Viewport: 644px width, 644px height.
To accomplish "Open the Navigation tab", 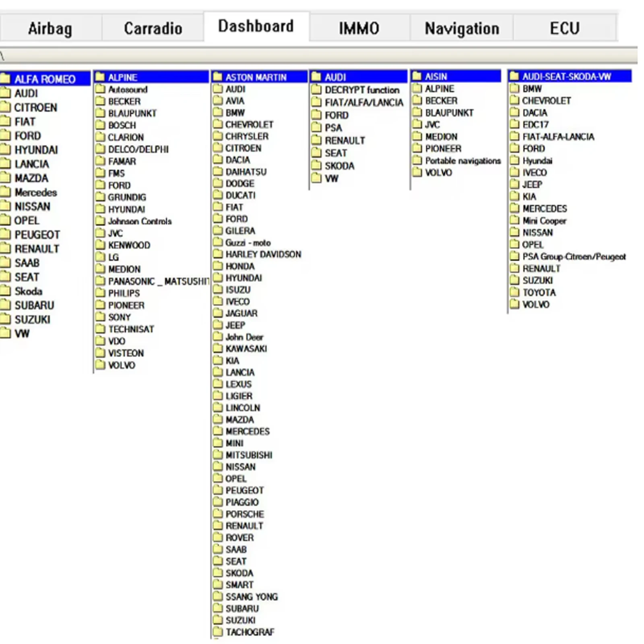I will click(x=462, y=28).
